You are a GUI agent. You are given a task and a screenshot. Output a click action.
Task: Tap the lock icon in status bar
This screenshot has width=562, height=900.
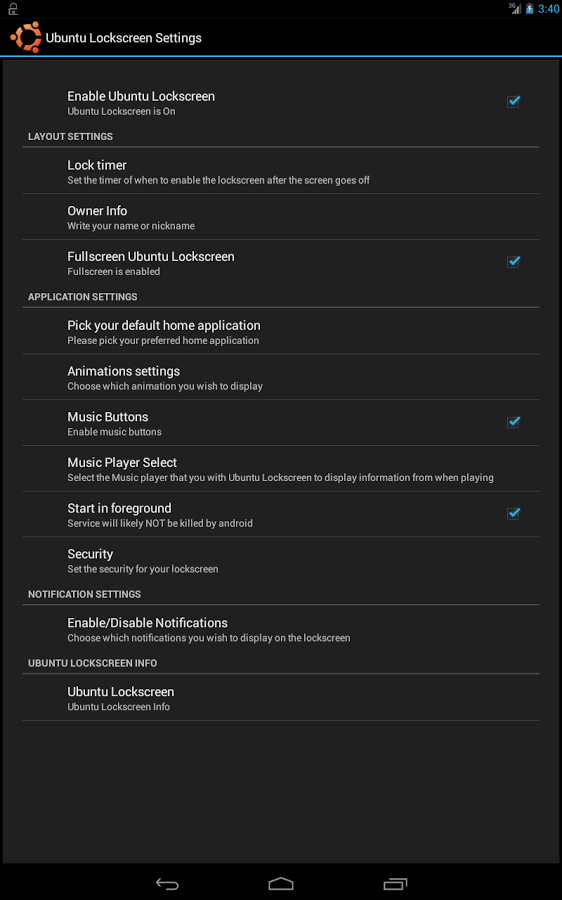point(13,9)
